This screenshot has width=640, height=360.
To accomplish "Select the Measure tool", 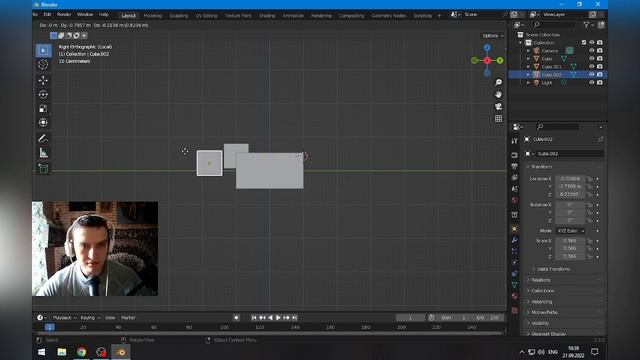I will 43,153.
